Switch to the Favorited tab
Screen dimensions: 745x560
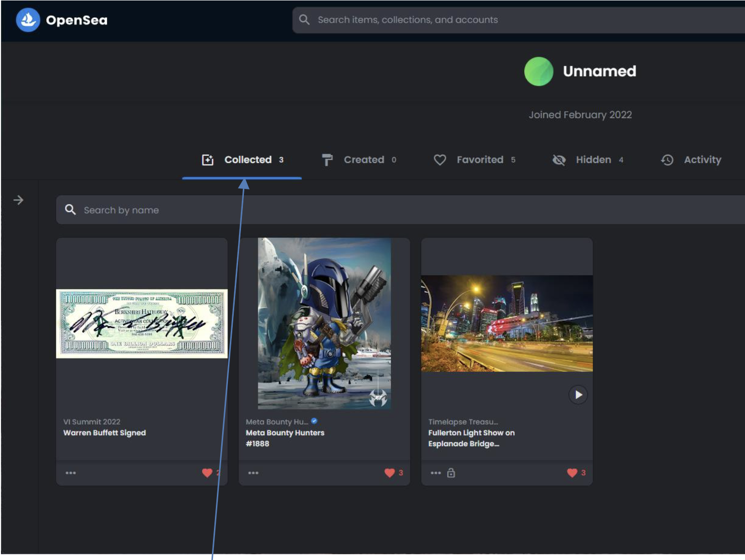click(x=475, y=160)
